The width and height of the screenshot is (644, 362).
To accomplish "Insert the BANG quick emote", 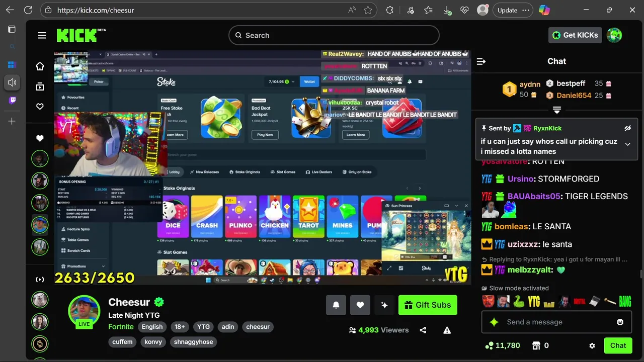I will pyautogui.click(x=625, y=302).
